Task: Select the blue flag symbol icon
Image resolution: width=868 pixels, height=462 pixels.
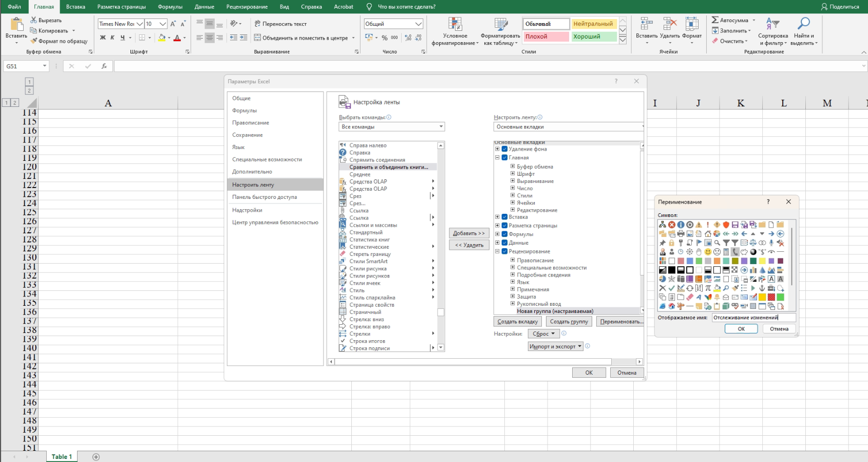Action: tap(699, 243)
